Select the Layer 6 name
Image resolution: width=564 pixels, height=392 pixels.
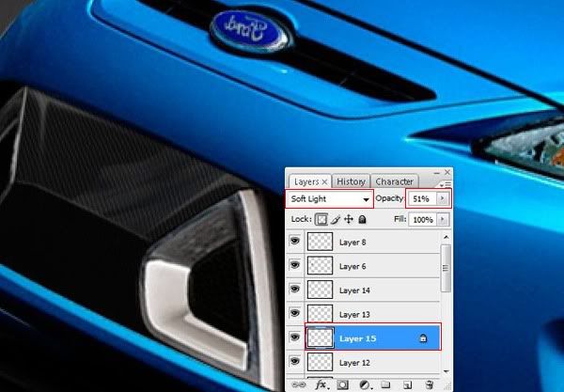[352, 266]
